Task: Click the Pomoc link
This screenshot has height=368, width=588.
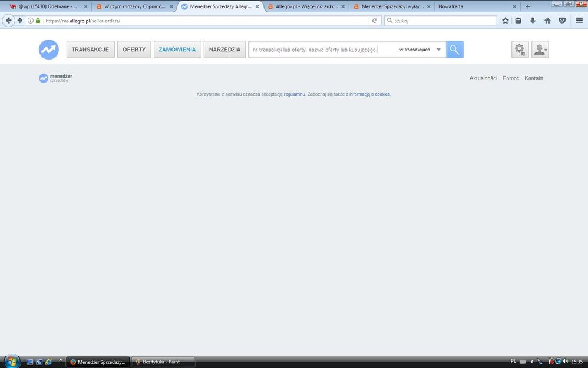Action: click(x=511, y=78)
